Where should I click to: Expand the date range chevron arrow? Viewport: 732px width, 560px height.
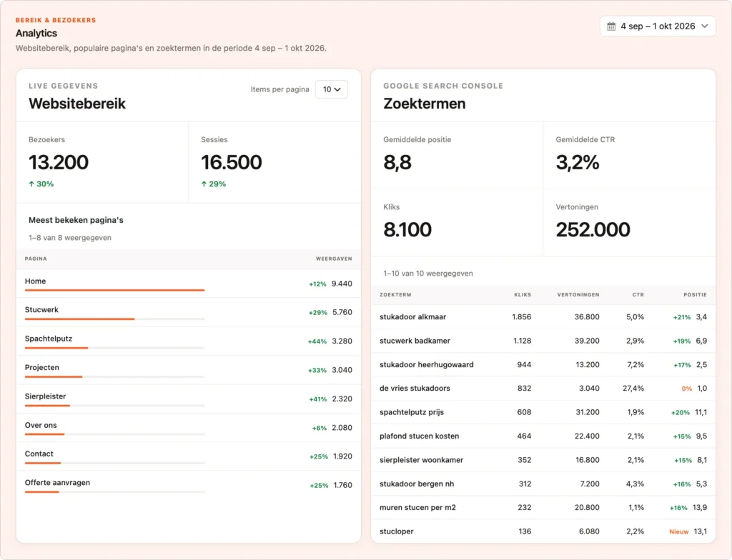pyautogui.click(x=705, y=26)
